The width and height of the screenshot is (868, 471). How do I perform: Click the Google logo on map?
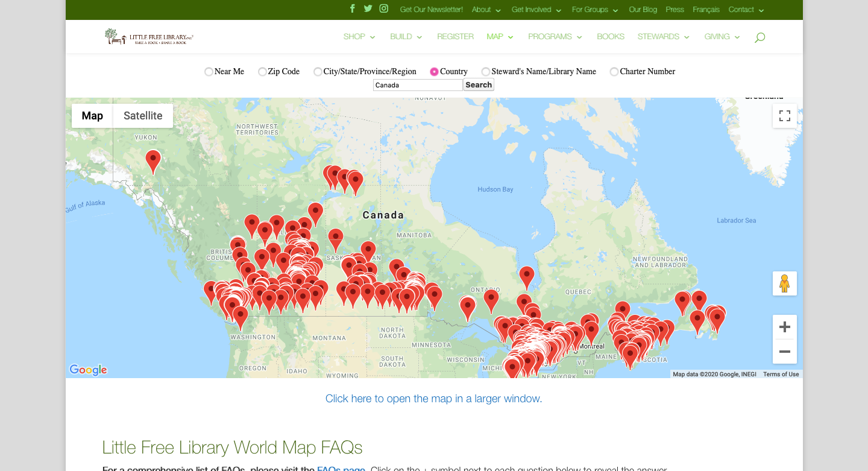coord(88,370)
